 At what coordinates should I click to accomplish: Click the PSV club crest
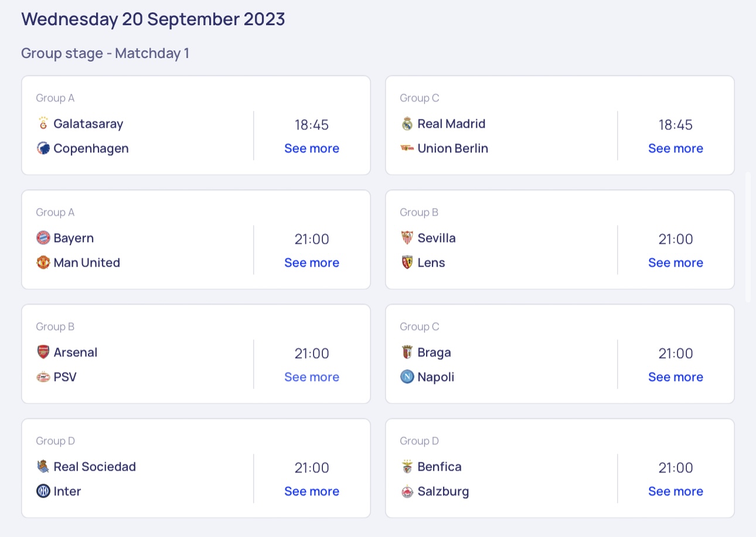43,377
